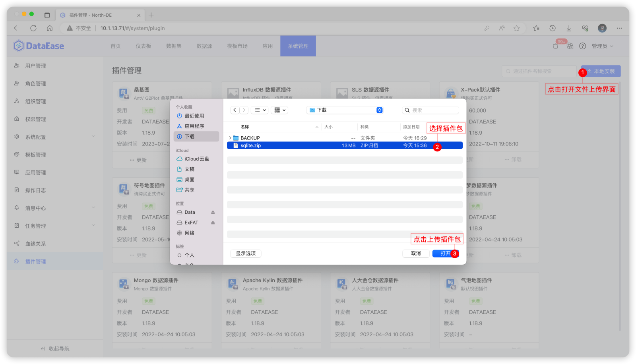Open 共享 in dialog sidebar
This screenshot has width=636, height=364.
click(x=196, y=190)
